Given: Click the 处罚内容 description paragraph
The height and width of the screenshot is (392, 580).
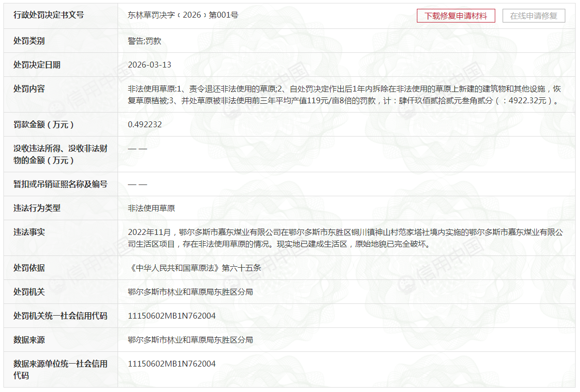Looking at the screenshot, I should tap(344, 95).
